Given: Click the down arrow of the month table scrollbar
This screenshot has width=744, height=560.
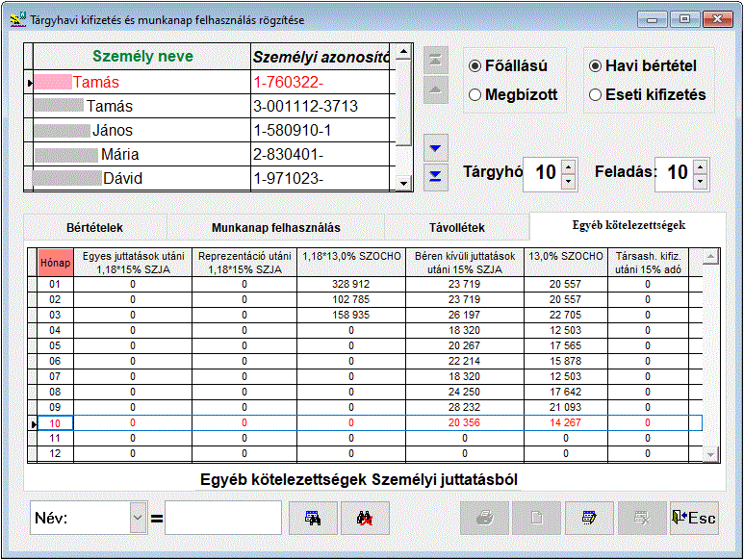Looking at the screenshot, I should coord(710,454).
